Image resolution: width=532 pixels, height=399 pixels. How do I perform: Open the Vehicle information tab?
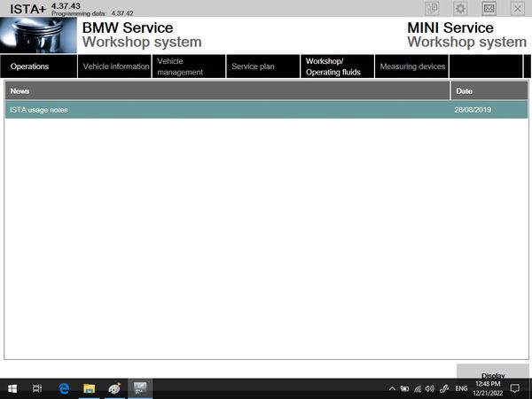[x=114, y=66]
